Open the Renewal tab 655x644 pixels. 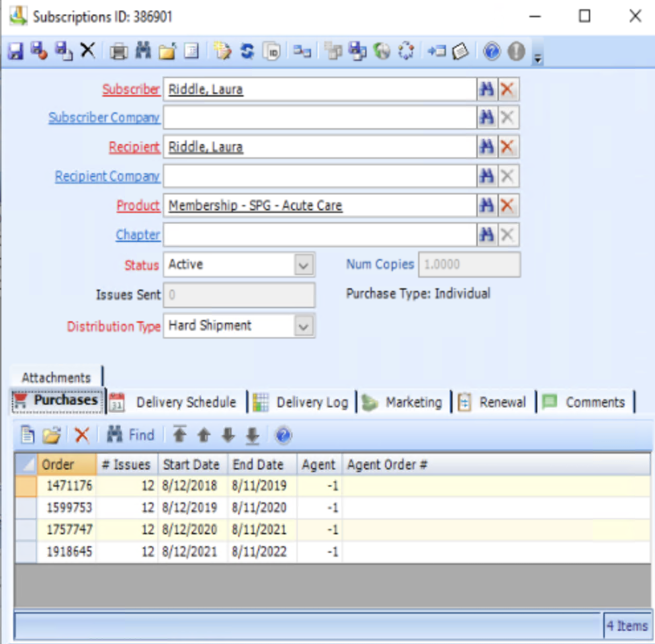click(502, 402)
